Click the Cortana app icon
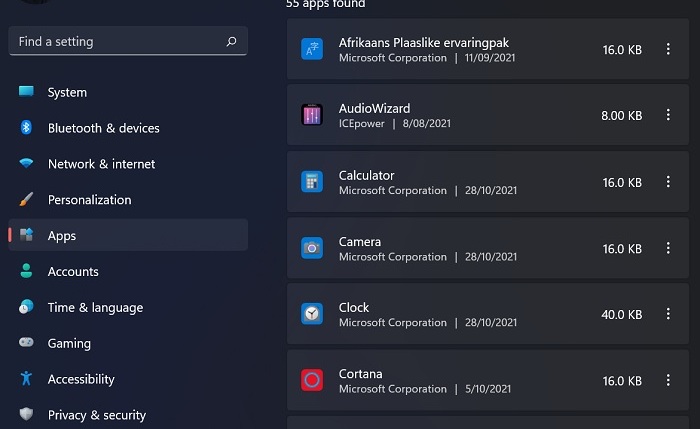The image size is (700, 429). coord(312,380)
